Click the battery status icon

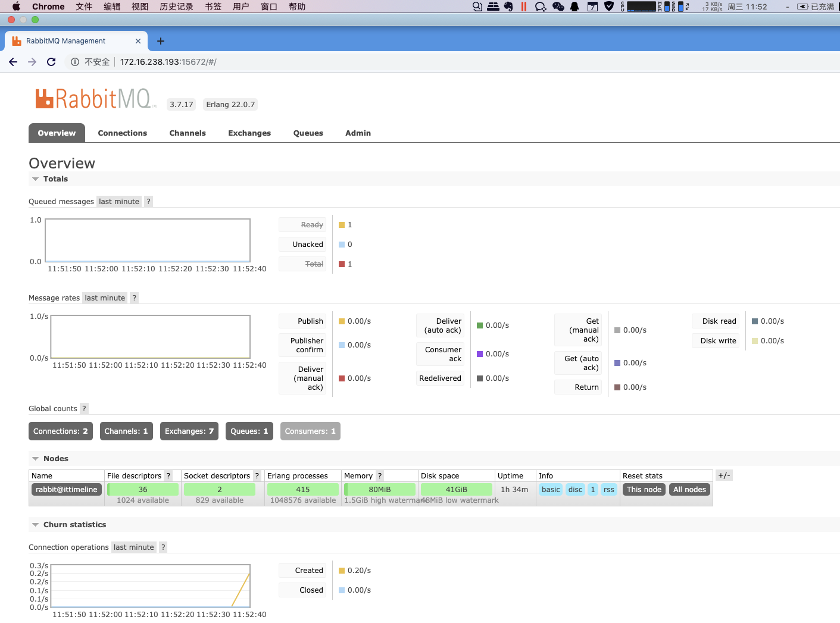803,7
